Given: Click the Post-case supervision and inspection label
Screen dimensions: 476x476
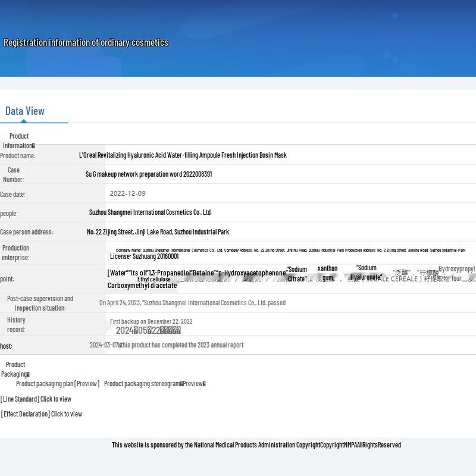Looking at the screenshot, I should (40, 303).
